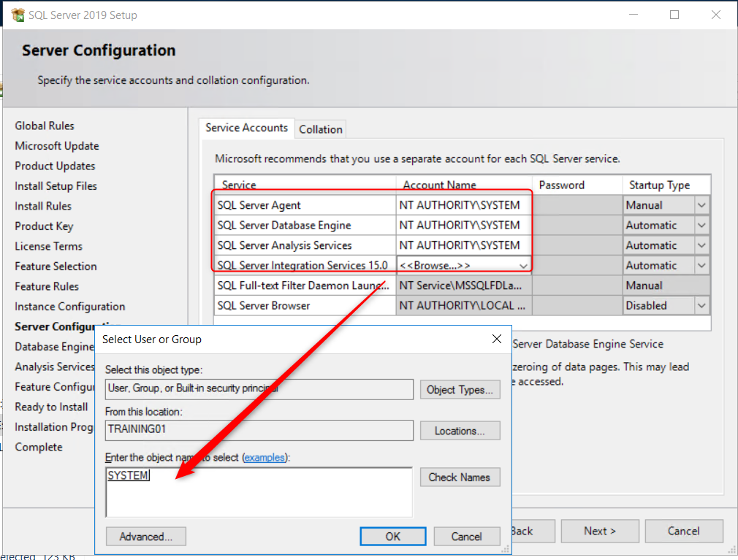This screenshot has width=738, height=560.
Task: Click Next in the setup wizard
Action: [600, 532]
